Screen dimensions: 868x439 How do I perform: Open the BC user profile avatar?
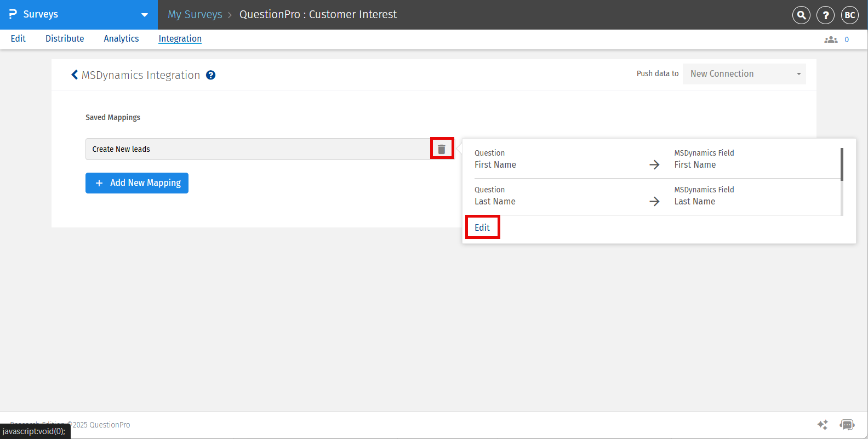pos(850,15)
